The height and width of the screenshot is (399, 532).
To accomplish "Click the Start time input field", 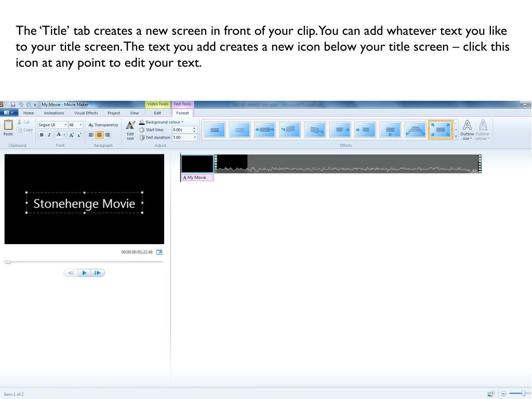I will click(181, 129).
